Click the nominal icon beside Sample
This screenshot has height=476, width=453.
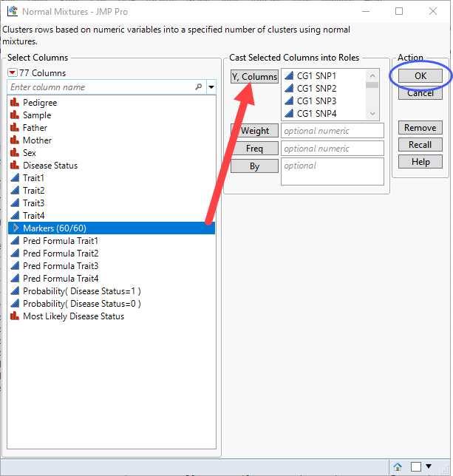15,115
